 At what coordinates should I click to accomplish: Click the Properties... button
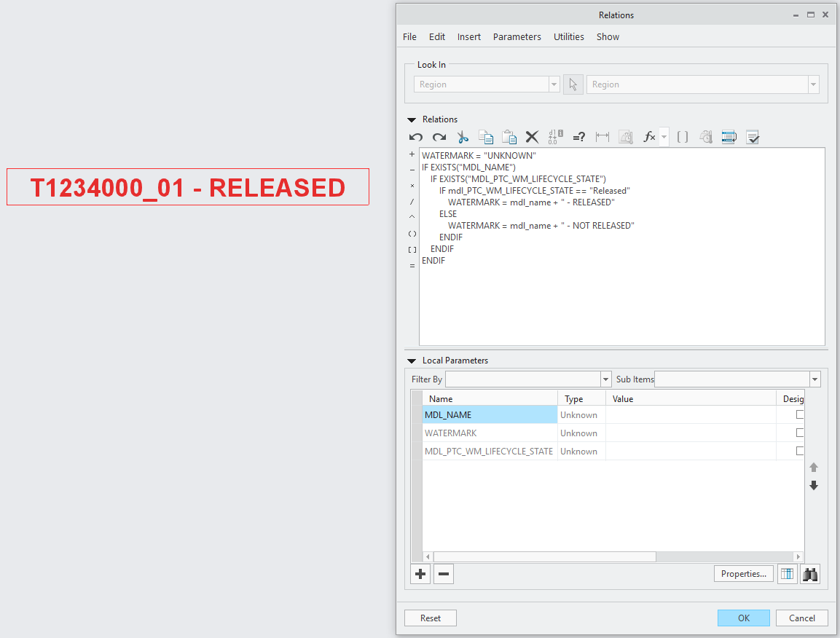(743, 574)
